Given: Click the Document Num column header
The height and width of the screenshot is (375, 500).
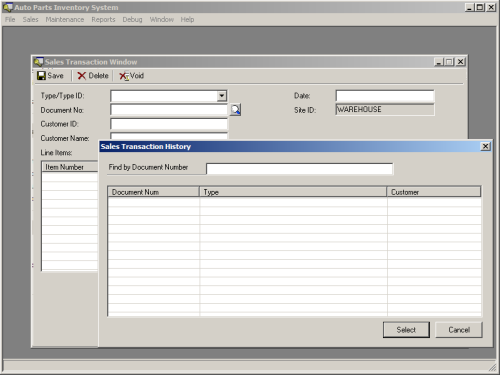Looking at the screenshot, I should tap(154, 192).
